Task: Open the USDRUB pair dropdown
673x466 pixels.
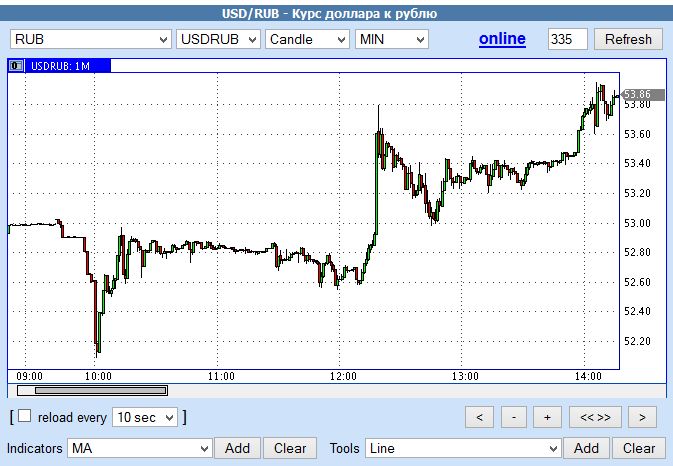Action: [x=218, y=39]
